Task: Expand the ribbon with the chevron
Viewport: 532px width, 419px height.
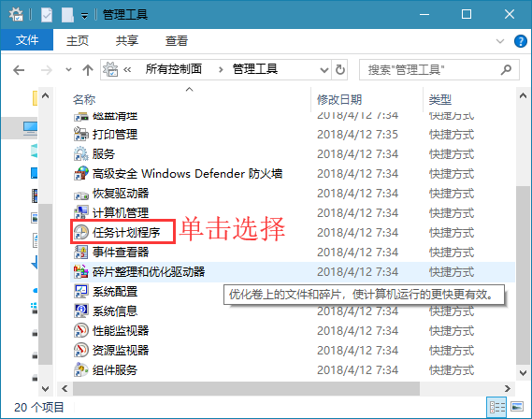Action: (500, 41)
